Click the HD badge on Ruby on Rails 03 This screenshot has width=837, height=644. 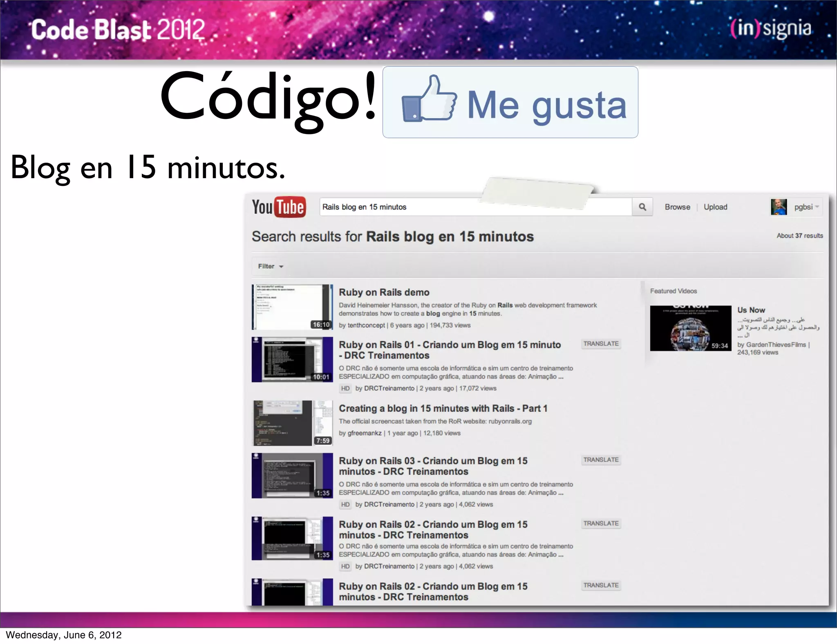[x=345, y=504]
